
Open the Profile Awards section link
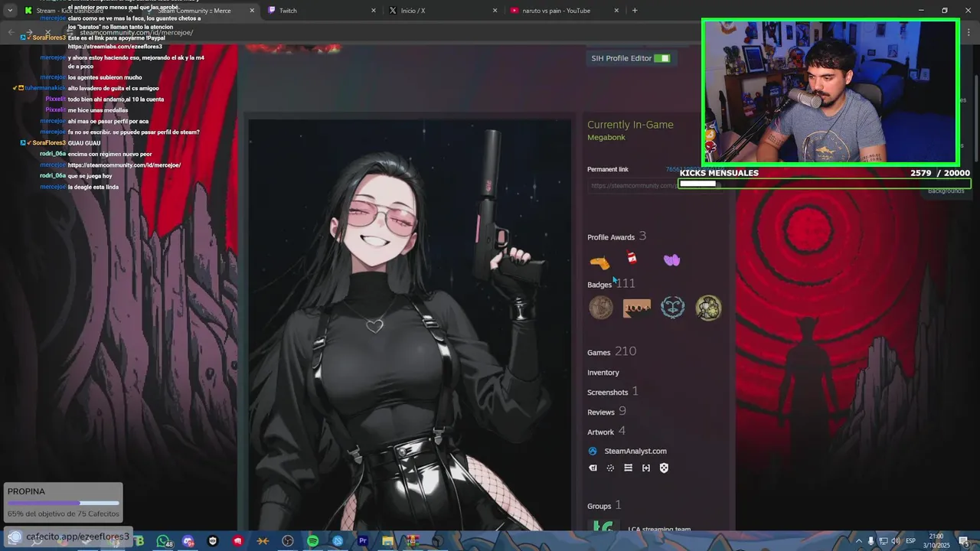click(616, 236)
